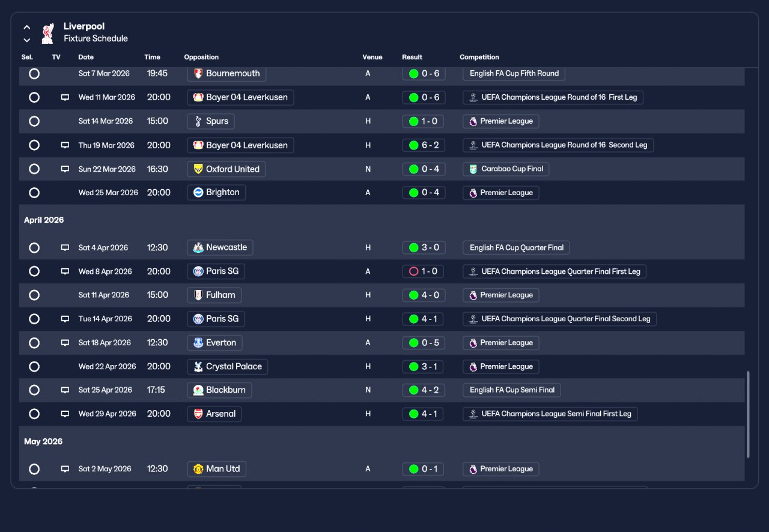Image resolution: width=769 pixels, height=532 pixels.
Task: Sort by the Result column header
Action: click(x=412, y=57)
